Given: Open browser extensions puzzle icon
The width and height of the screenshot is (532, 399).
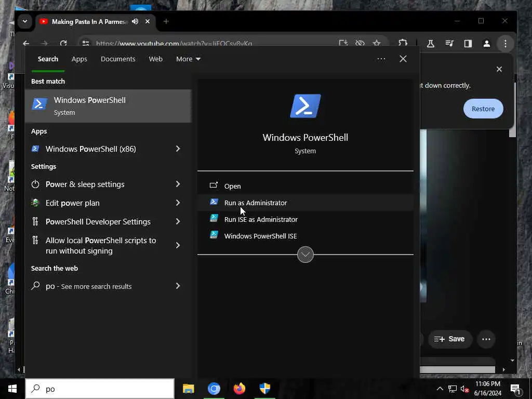Looking at the screenshot, I should click(403, 43).
